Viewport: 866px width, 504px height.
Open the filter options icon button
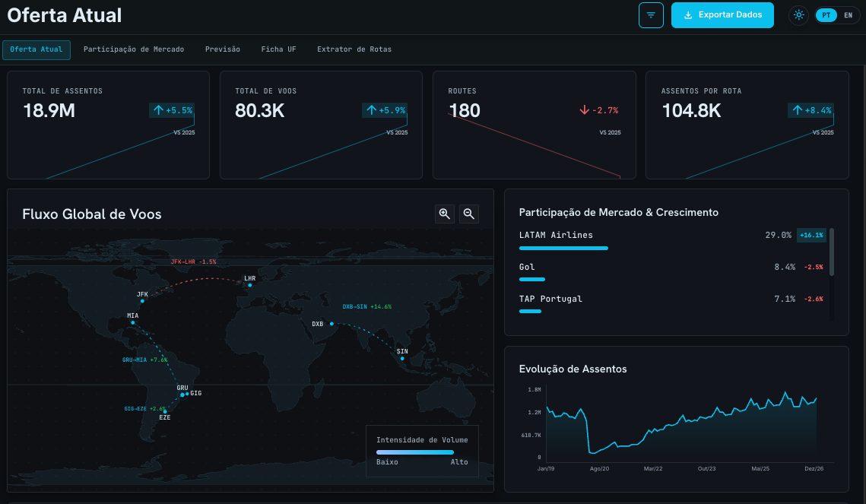click(651, 15)
